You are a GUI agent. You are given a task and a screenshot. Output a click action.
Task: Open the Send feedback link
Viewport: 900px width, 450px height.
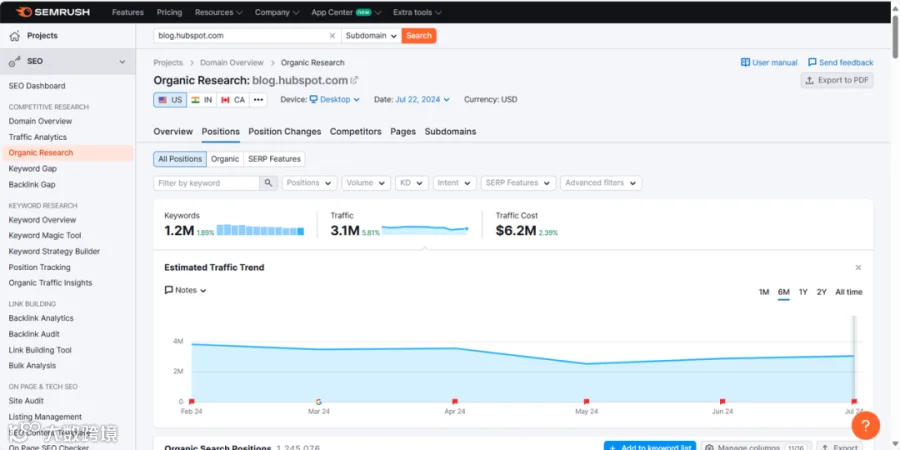[x=840, y=63]
